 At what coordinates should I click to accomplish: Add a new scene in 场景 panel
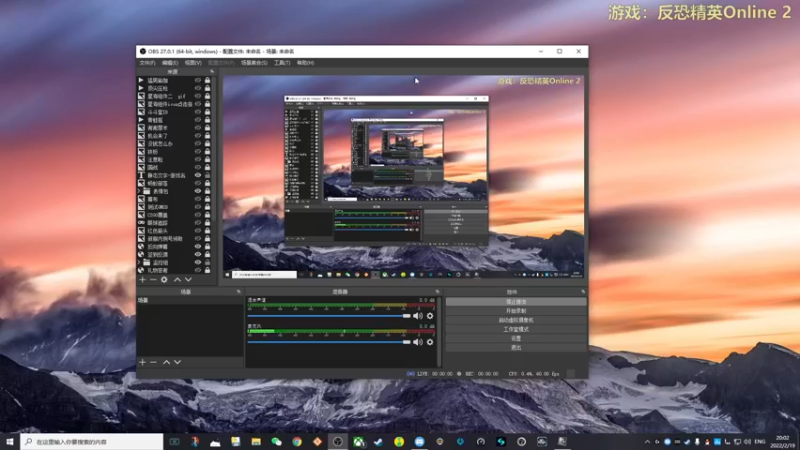(x=142, y=362)
